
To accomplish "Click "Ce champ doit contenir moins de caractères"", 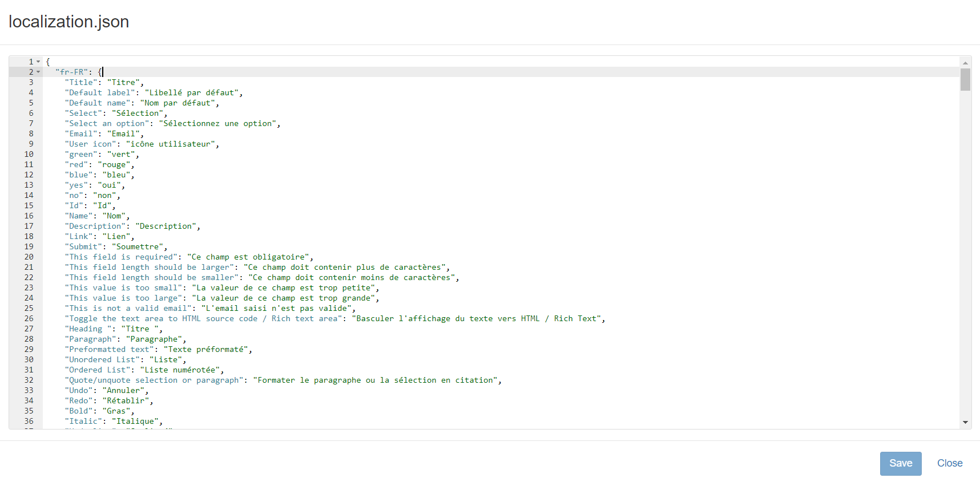I will click(x=352, y=277).
